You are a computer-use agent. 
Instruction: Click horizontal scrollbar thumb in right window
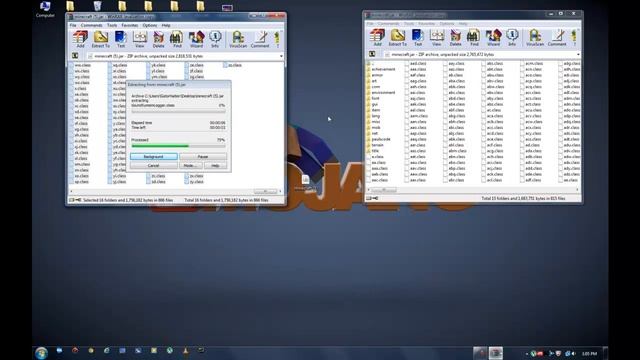(x=384, y=190)
